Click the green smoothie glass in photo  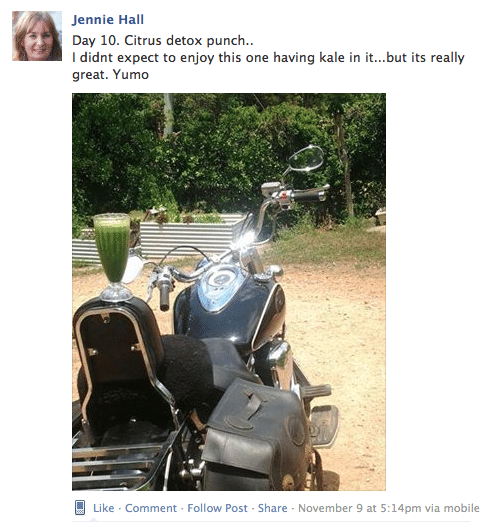[x=112, y=257]
